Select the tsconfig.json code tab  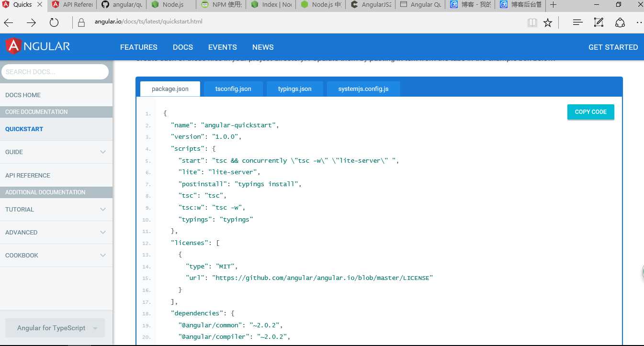[x=233, y=89]
